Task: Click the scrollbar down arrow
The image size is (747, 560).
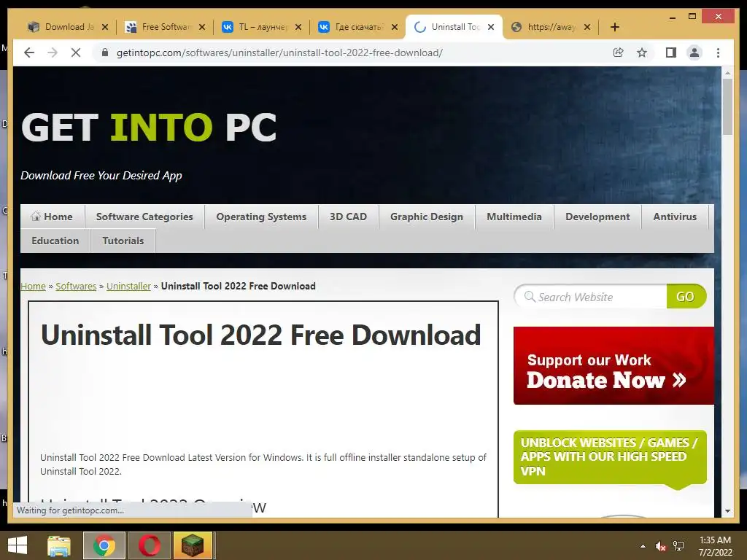Action: click(727, 511)
